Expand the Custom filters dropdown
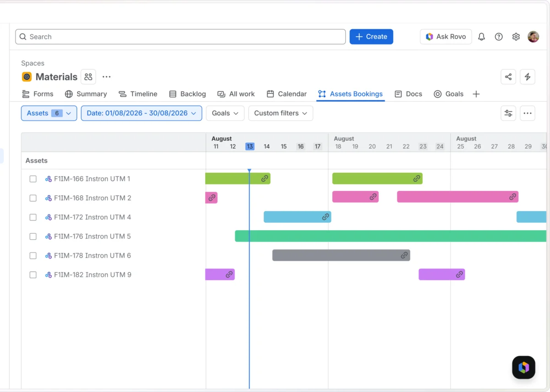Image resolution: width=550 pixels, height=392 pixels. [280, 113]
